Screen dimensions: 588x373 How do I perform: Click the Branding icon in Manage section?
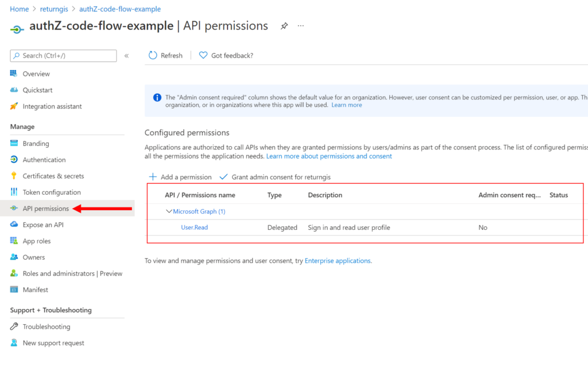point(14,143)
